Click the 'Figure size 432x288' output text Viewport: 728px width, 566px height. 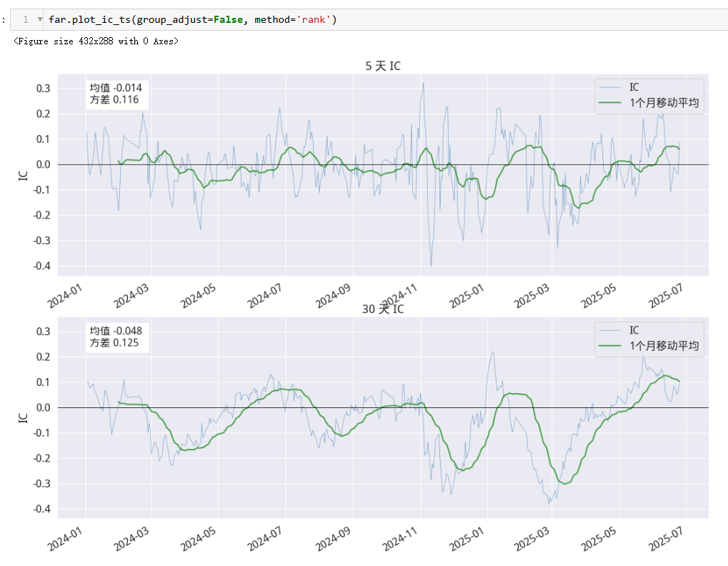pos(96,41)
